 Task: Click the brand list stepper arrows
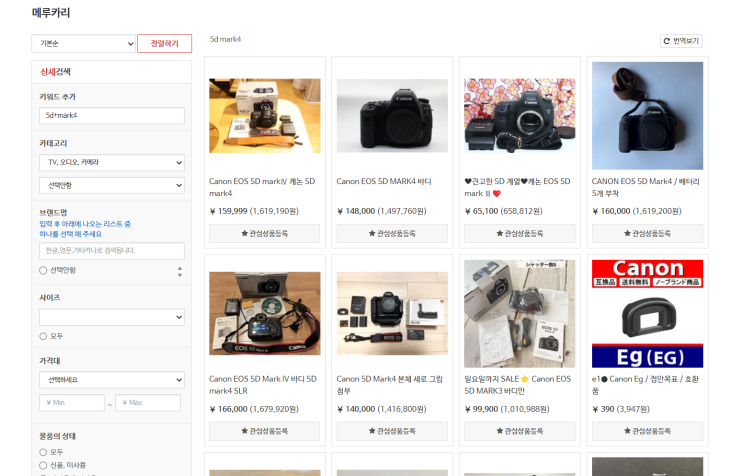pyautogui.click(x=180, y=271)
